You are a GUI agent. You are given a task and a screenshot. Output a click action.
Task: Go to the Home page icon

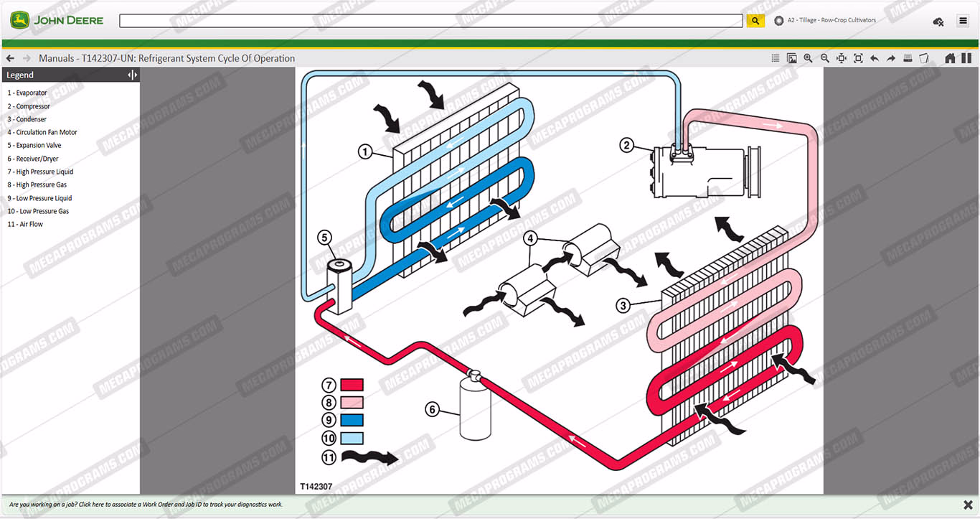point(950,58)
